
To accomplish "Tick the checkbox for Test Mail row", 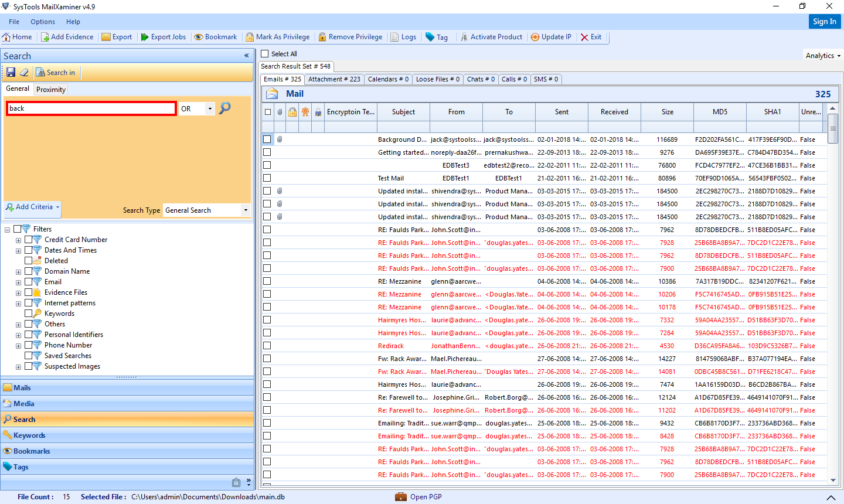I will [267, 178].
